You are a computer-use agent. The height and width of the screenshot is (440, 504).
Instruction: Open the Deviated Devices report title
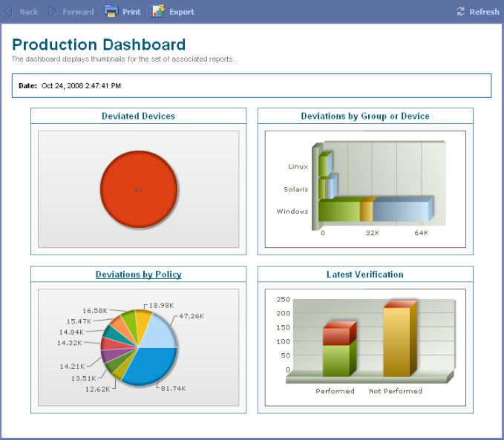tap(138, 116)
